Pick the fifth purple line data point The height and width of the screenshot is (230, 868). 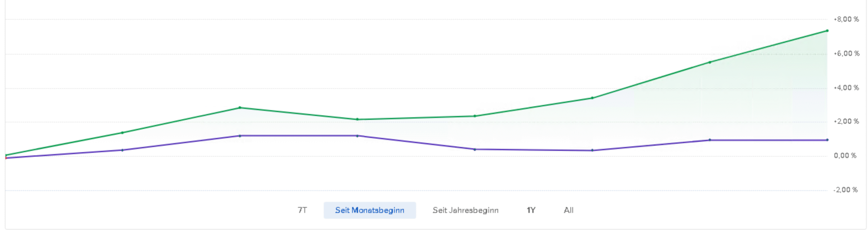coord(475,149)
